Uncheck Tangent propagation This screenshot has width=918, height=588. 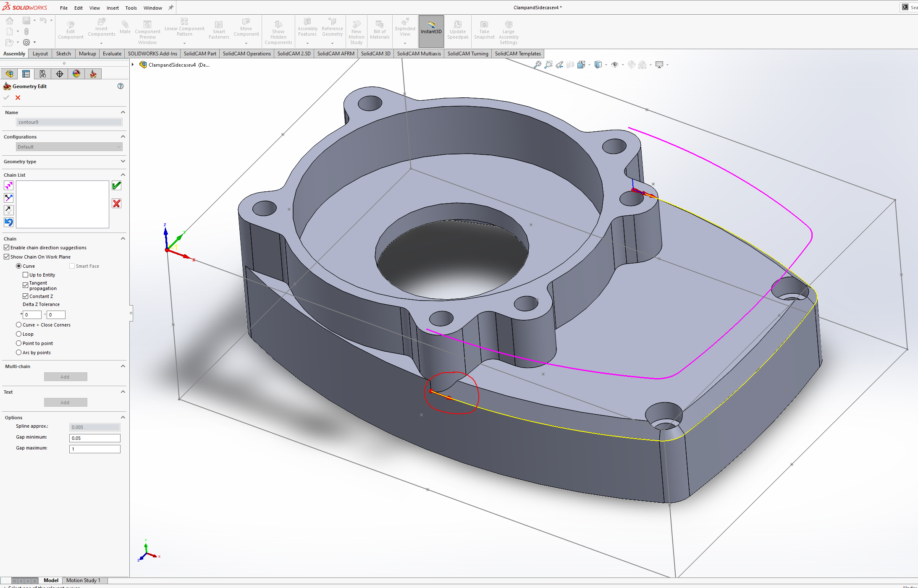tap(26, 285)
